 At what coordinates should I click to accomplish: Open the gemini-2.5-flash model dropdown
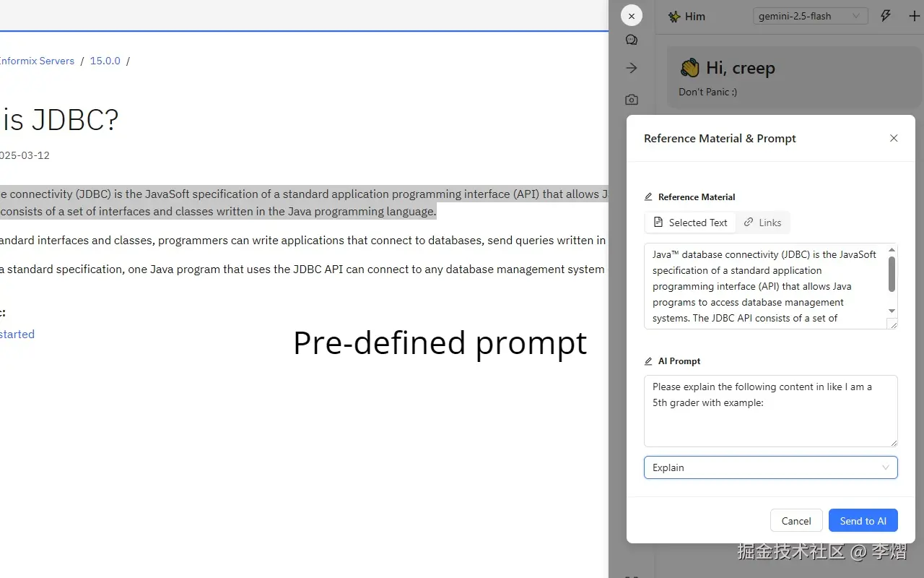(810, 16)
